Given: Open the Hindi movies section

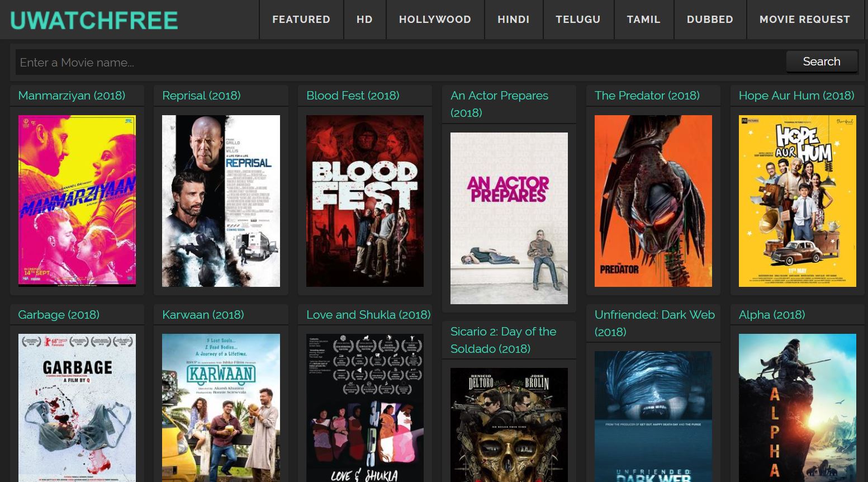Looking at the screenshot, I should (513, 20).
